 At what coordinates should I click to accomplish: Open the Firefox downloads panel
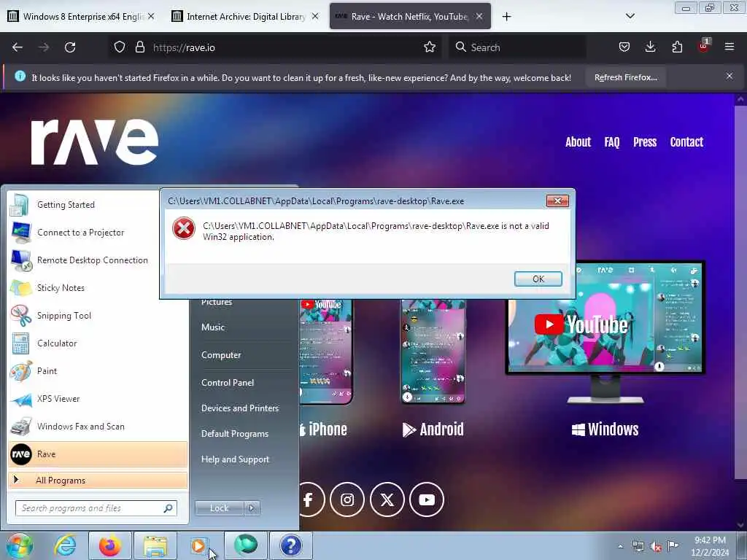650,47
